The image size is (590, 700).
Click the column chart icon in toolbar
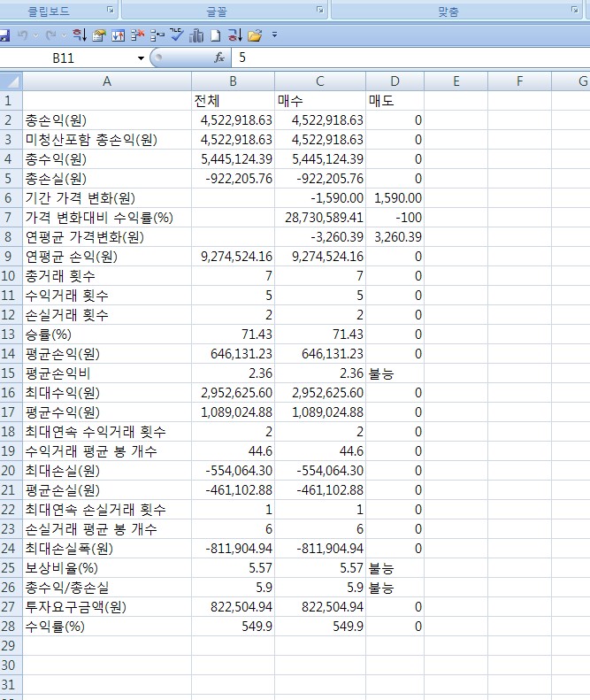click(195, 35)
